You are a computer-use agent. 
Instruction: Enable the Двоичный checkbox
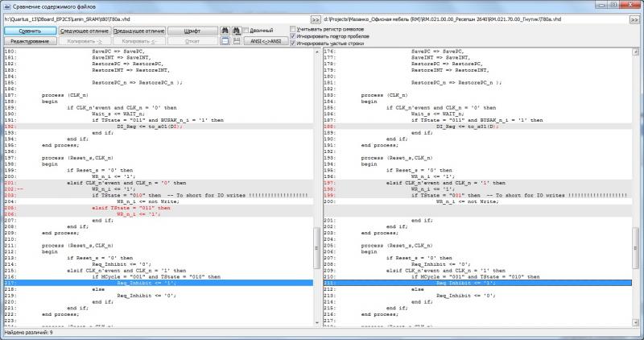[247, 30]
